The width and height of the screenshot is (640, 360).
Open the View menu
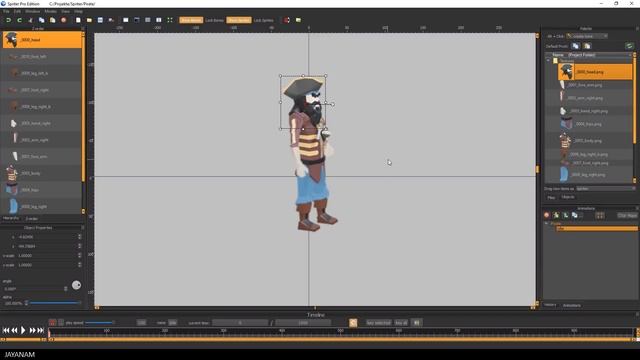pos(65,11)
